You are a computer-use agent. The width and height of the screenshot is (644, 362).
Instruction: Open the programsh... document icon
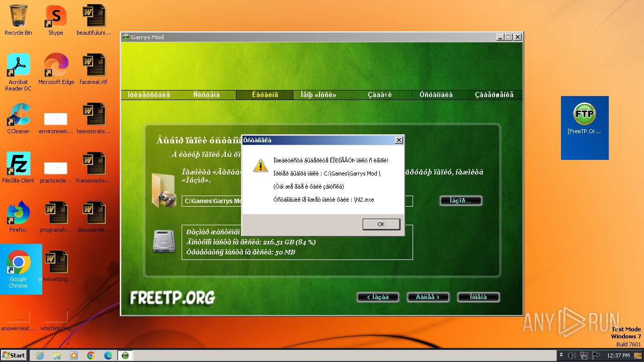tap(56, 218)
